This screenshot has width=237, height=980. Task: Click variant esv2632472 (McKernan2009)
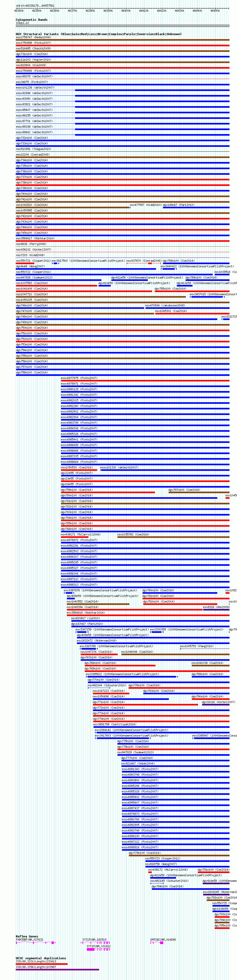tap(153, 643)
